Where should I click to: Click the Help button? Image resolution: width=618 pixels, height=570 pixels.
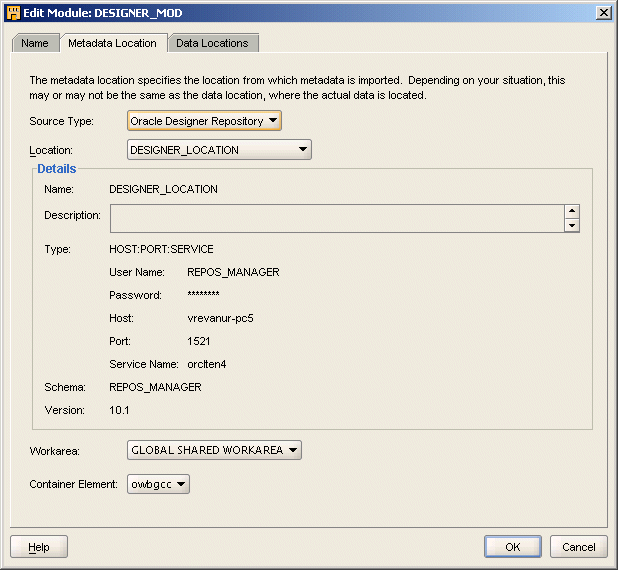click(39, 547)
